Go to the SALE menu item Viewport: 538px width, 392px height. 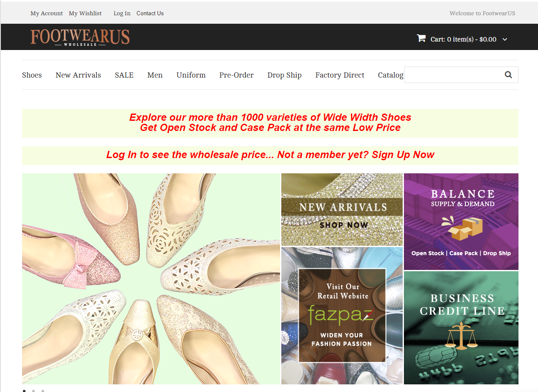124,75
